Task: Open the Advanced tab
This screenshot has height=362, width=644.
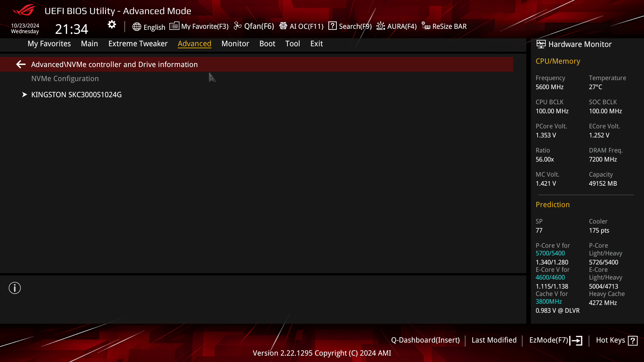Action: pyautogui.click(x=195, y=43)
